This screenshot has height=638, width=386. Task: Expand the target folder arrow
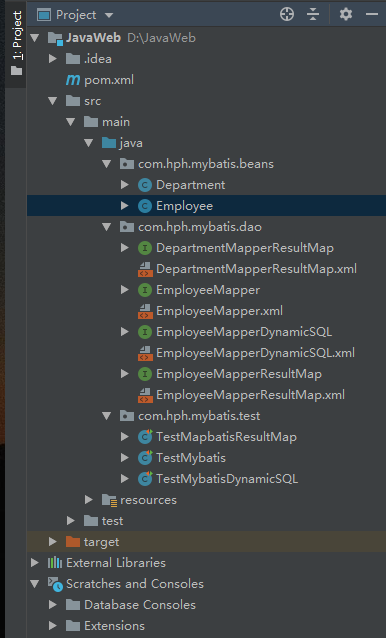click(x=53, y=542)
